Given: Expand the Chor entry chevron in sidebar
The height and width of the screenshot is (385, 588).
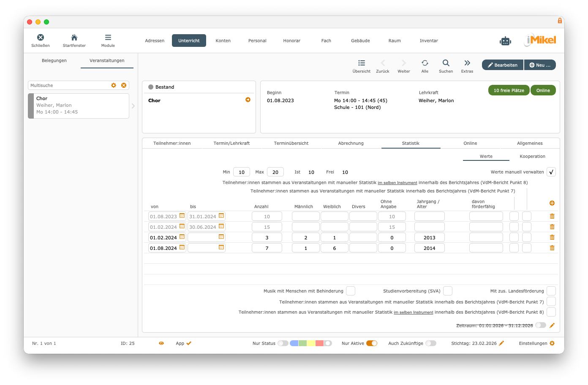Looking at the screenshot, I should pyautogui.click(x=133, y=106).
